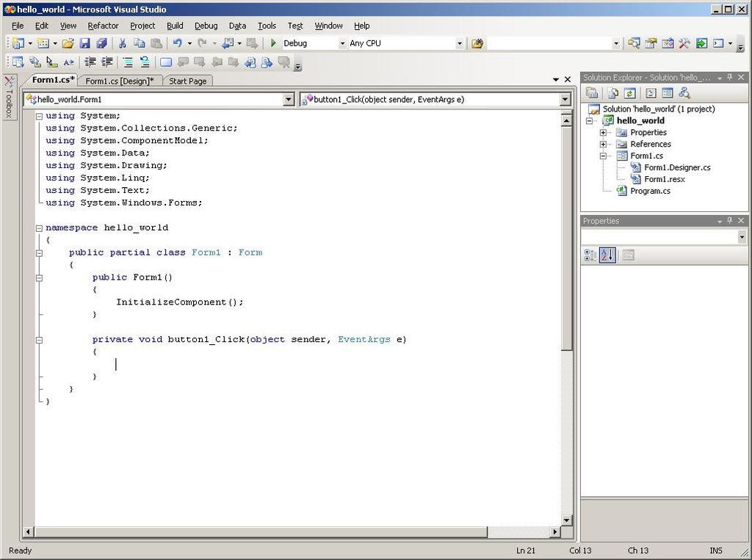Toggle a bookmark on the current line
Screen dimensions: 752x560
tap(166, 62)
